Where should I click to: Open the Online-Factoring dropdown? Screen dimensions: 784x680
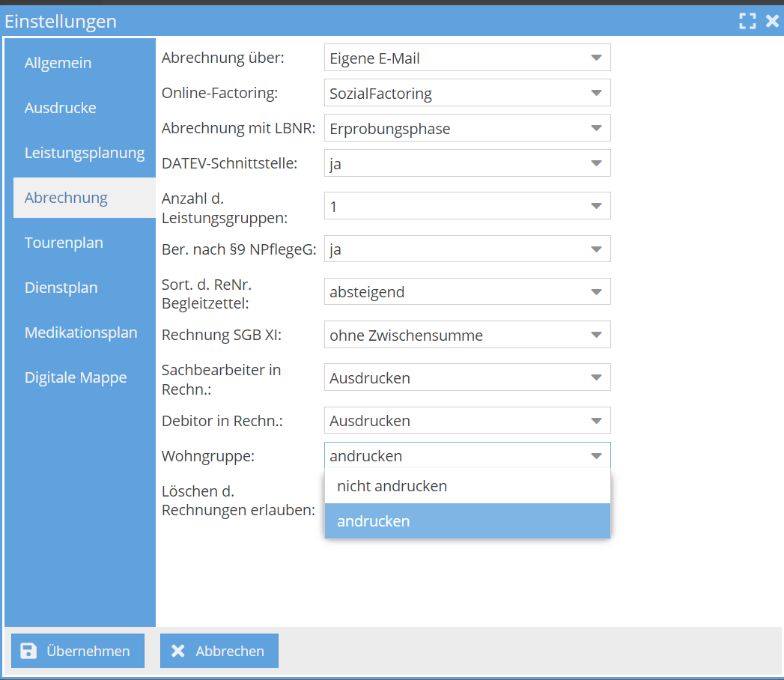(x=467, y=93)
